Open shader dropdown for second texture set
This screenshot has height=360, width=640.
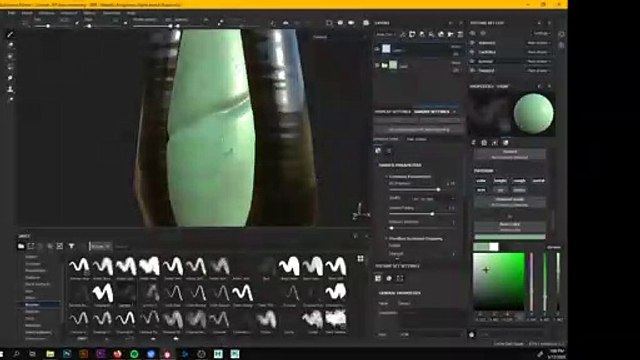click(x=538, y=52)
